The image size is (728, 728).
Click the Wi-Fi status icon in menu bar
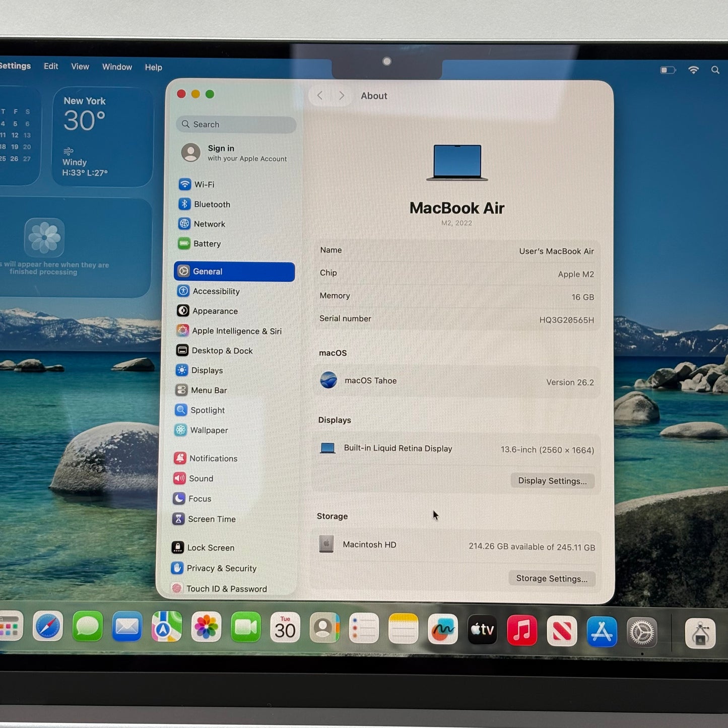pyautogui.click(x=693, y=70)
